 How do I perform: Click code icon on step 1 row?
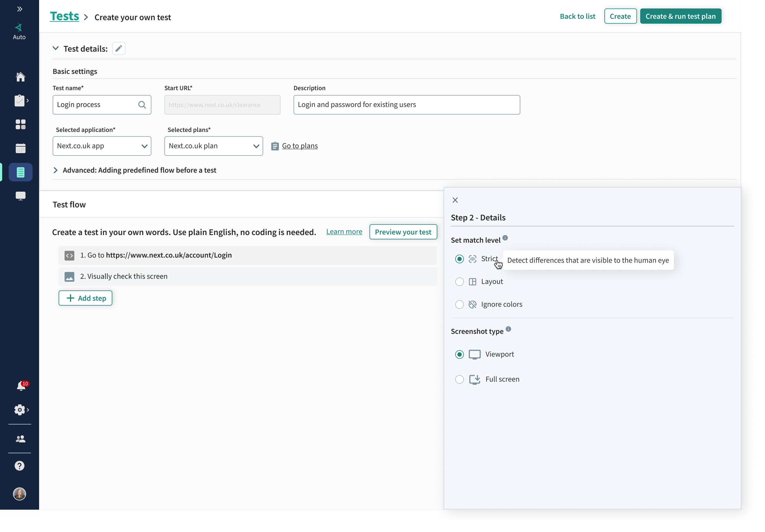(69, 255)
